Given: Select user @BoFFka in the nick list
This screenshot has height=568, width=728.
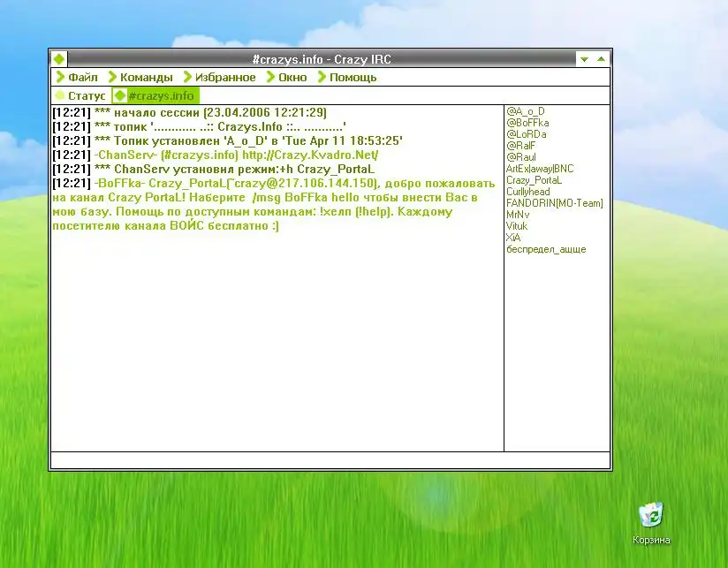Looking at the screenshot, I should click(x=527, y=123).
